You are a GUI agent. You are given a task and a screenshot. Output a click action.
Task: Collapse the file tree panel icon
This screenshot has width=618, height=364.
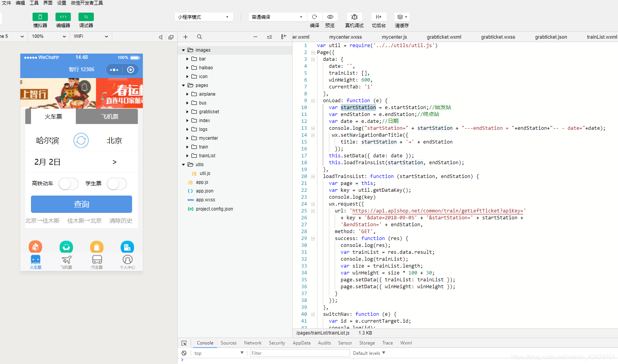point(283,37)
